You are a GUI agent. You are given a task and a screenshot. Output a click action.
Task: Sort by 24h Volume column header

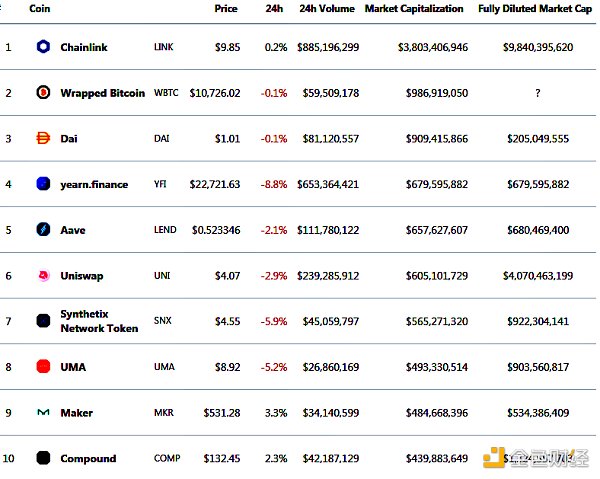tap(326, 9)
